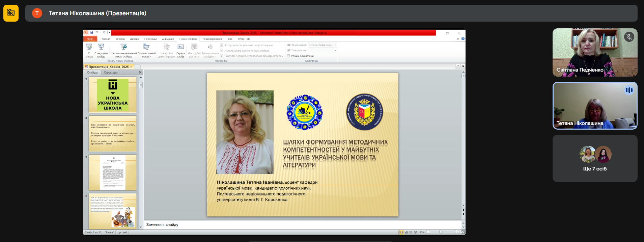This screenshot has width=644, height=242.
Task: Switch to Slide Sorter view in status bar
Action: click(x=406, y=232)
